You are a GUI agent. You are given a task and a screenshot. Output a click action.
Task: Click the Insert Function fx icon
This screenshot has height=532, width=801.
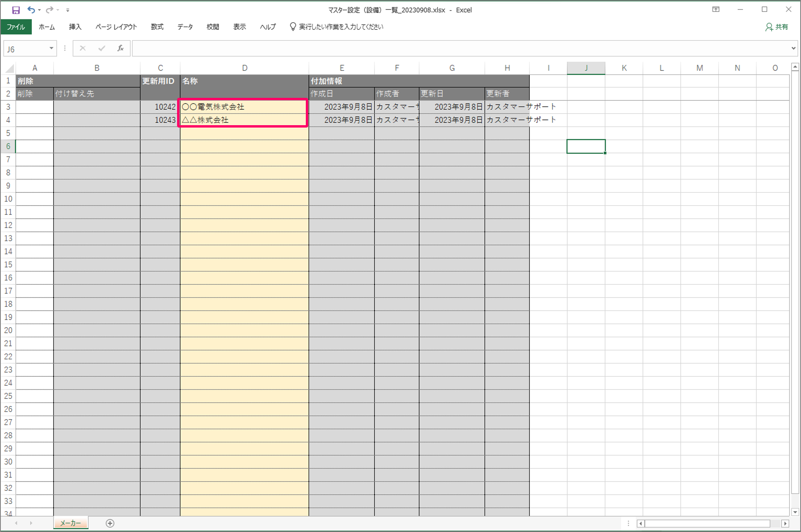click(120, 48)
